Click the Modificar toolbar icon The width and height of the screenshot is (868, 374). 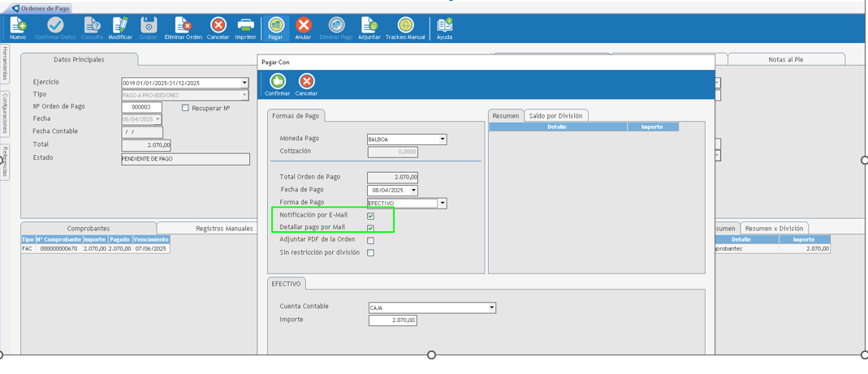click(120, 27)
